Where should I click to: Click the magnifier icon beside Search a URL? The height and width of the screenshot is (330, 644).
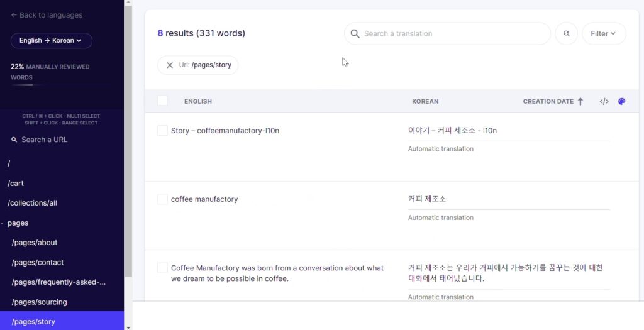point(14,140)
